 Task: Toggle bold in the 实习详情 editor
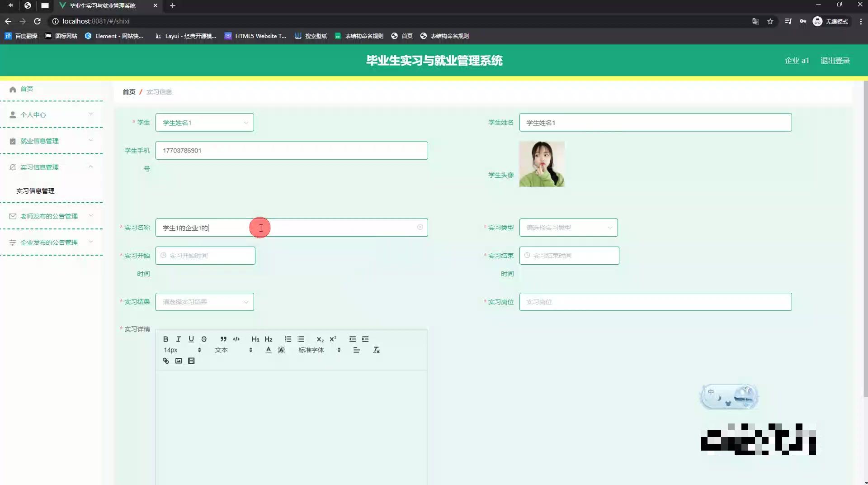[165, 339]
